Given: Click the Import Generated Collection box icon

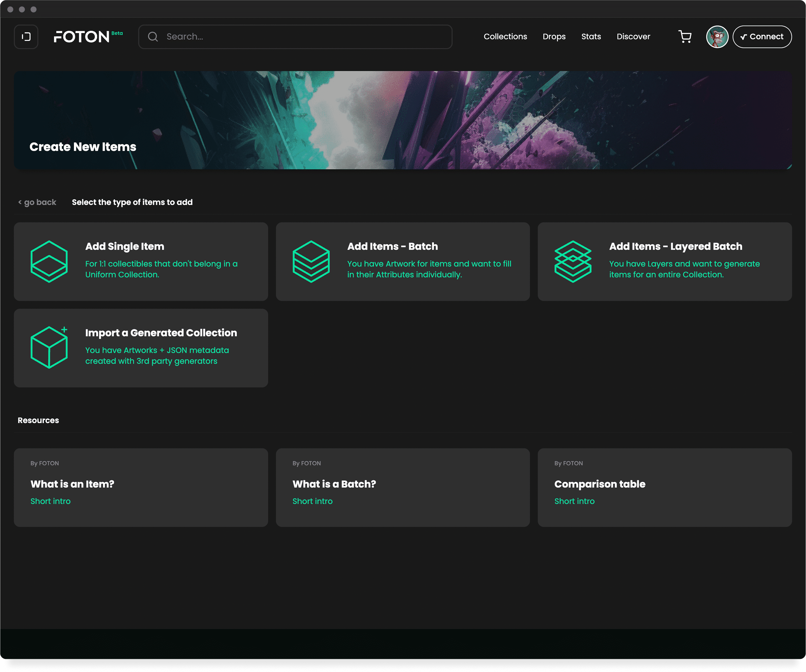Looking at the screenshot, I should pos(49,347).
